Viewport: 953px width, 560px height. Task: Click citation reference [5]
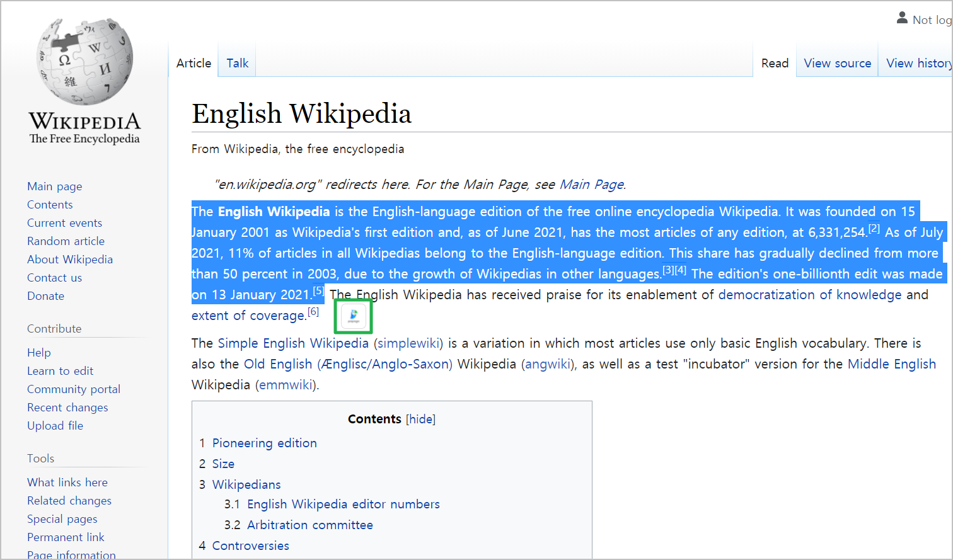[x=318, y=291]
